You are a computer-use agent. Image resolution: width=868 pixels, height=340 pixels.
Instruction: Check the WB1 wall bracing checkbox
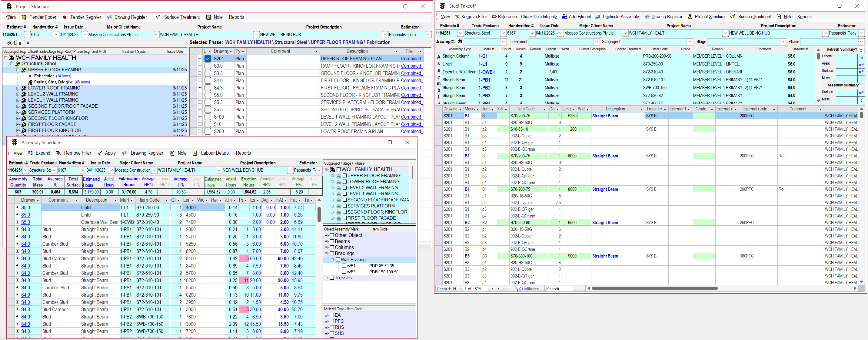(x=344, y=266)
